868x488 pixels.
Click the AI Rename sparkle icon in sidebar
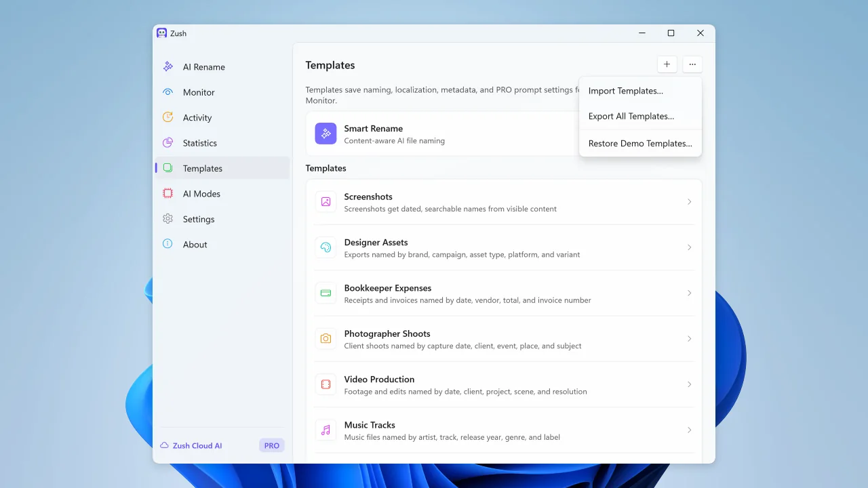coord(167,66)
